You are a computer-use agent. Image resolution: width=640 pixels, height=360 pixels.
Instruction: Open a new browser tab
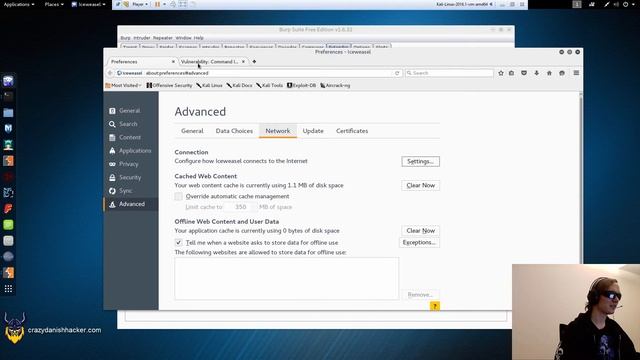[x=254, y=62]
